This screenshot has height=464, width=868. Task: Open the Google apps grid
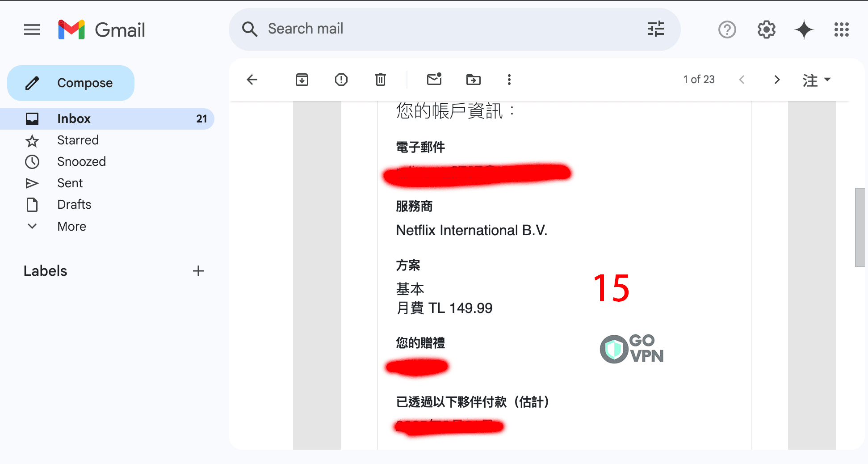pyautogui.click(x=841, y=30)
